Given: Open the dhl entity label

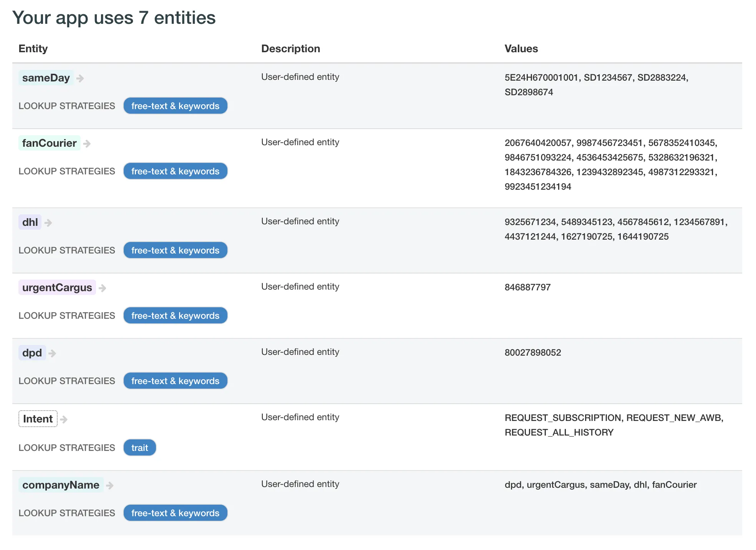Looking at the screenshot, I should pyautogui.click(x=30, y=222).
